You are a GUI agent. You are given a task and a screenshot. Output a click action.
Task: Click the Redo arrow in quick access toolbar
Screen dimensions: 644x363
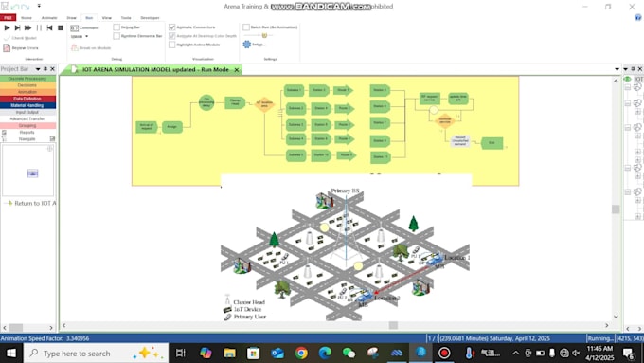point(26,7)
